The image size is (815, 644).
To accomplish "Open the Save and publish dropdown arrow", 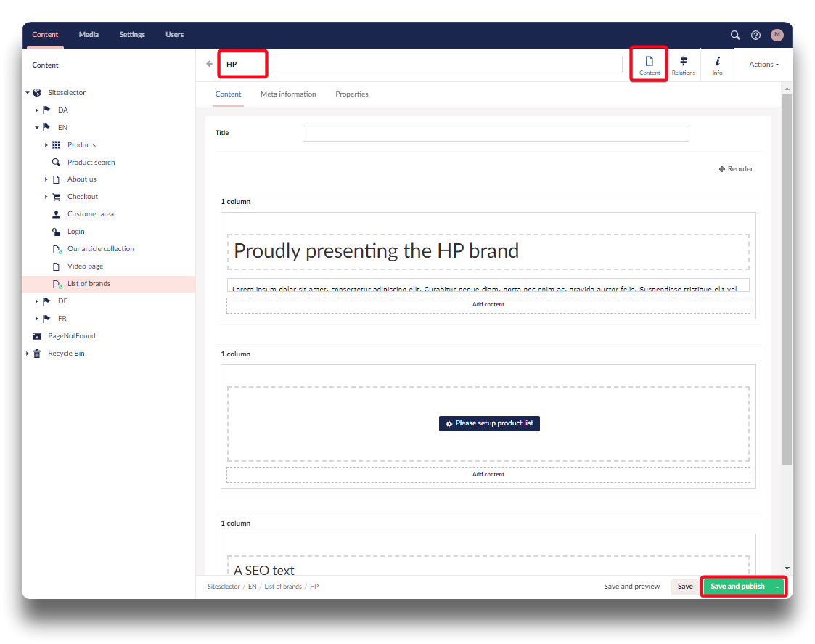I will point(777,587).
